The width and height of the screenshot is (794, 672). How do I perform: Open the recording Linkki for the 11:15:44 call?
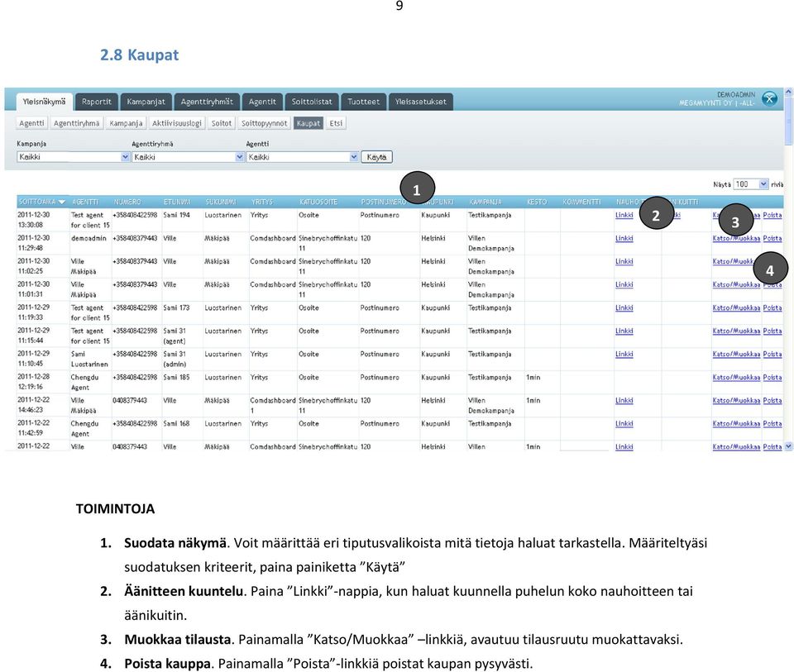(x=624, y=331)
